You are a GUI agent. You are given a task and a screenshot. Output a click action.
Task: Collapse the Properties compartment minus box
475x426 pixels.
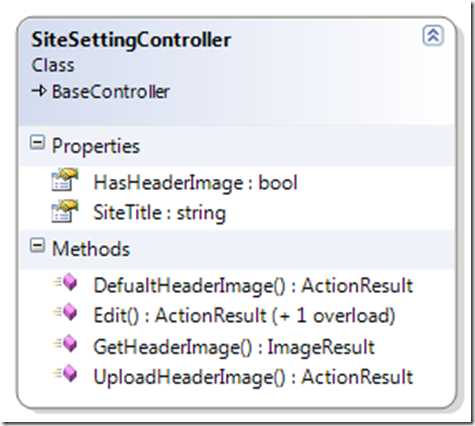coord(37,143)
